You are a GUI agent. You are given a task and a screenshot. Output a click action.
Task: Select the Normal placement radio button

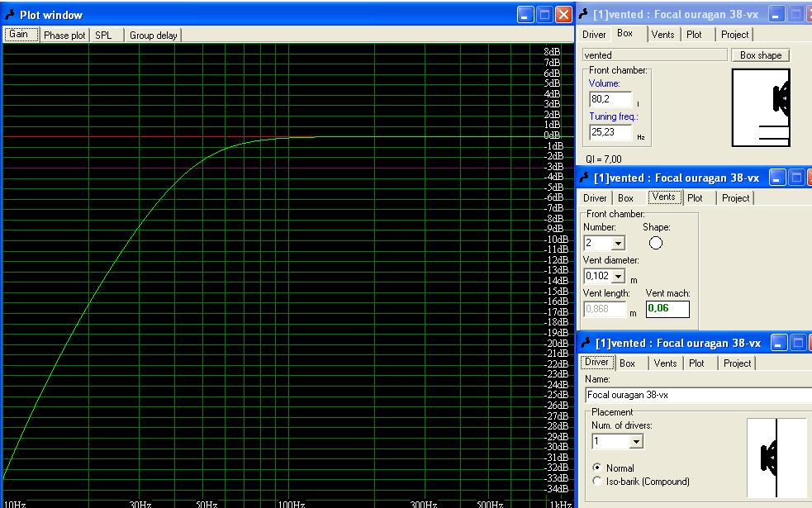click(x=598, y=468)
